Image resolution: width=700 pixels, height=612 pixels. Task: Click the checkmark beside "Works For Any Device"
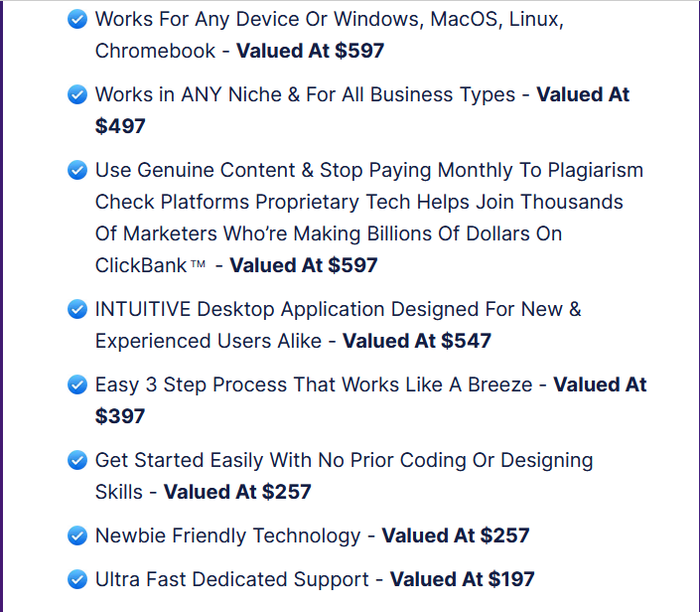pyautogui.click(x=76, y=19)
